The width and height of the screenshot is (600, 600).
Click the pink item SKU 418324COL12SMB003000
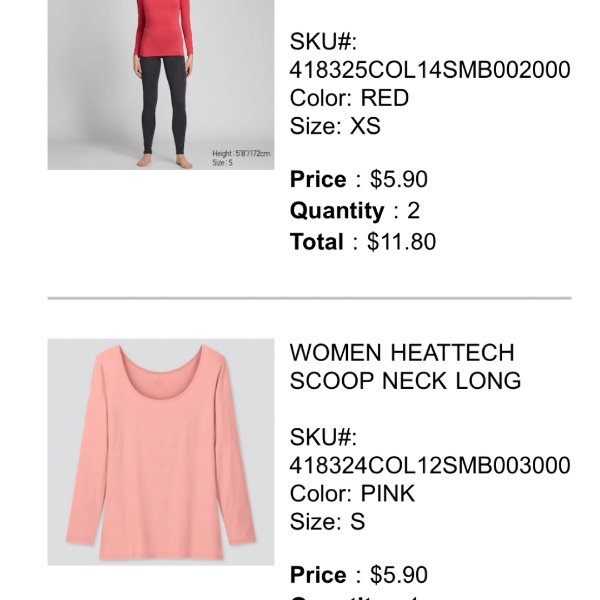(x=430, y=465)
